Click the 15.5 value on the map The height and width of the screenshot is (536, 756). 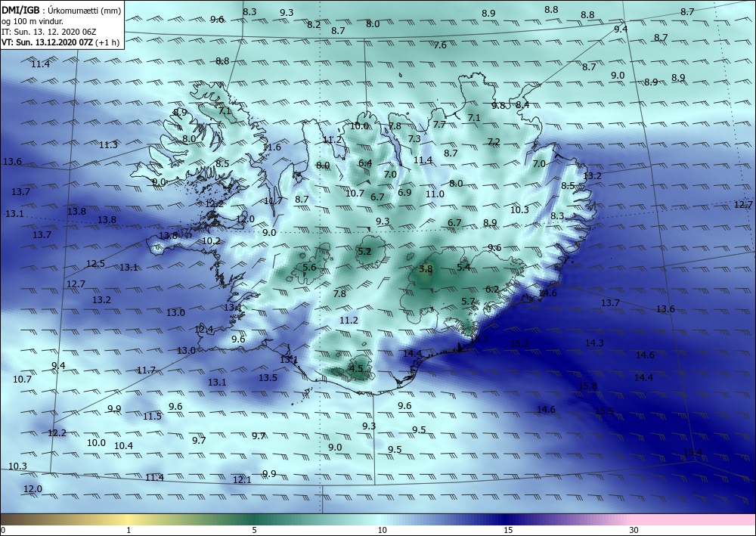click(x=605, y=411)
